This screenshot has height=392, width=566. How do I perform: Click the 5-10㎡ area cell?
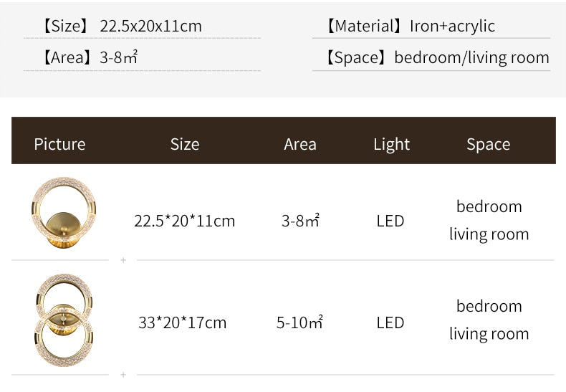coord(299,322)
